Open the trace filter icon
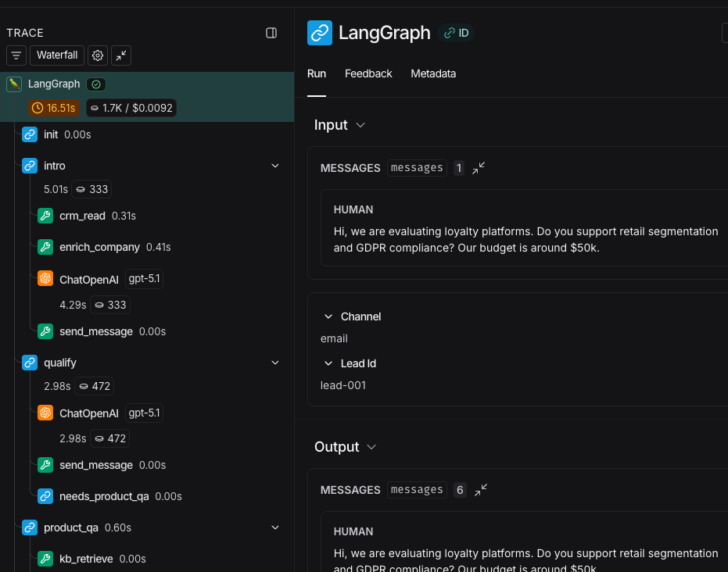The image size is (728, 572). (16, 55)
